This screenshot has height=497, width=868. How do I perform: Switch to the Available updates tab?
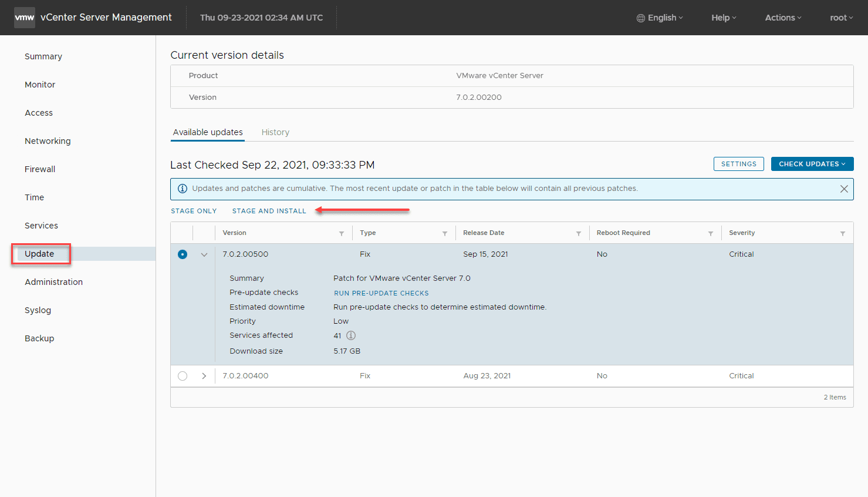tap(208, 132)
